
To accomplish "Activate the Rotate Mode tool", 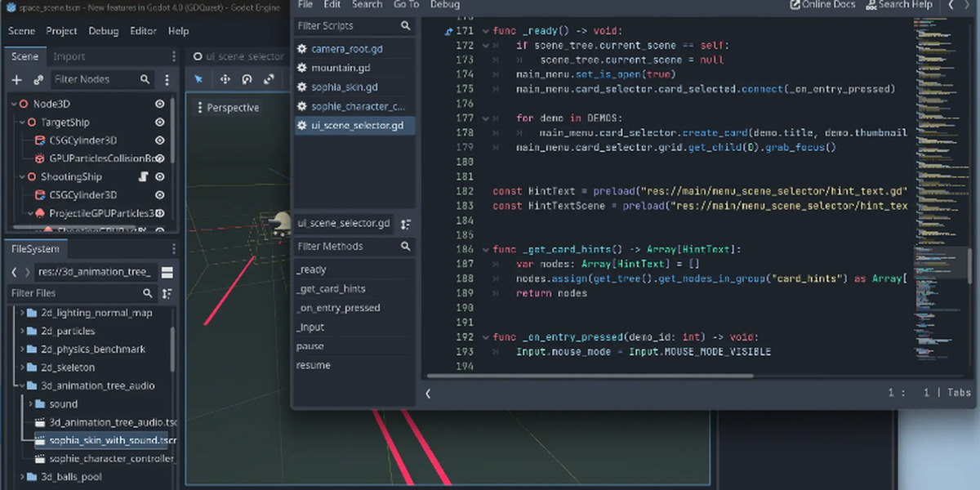I will pos(247,79).
